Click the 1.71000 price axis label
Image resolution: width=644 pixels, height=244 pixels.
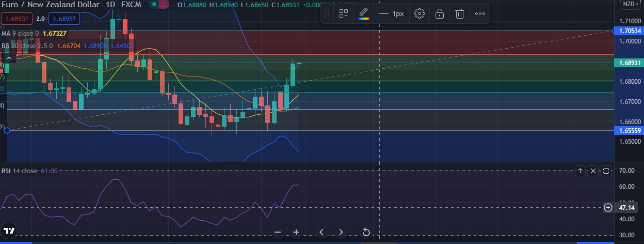[630, 21]
